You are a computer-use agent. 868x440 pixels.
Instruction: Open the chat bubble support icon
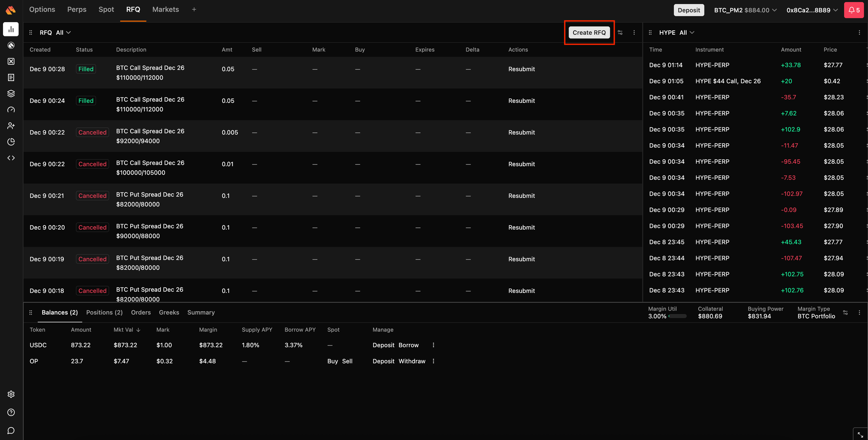click(11, 430)
